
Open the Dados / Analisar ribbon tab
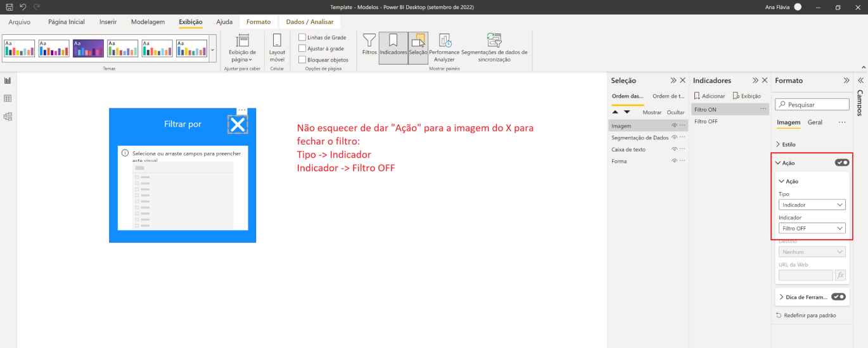tap(309, 22)
